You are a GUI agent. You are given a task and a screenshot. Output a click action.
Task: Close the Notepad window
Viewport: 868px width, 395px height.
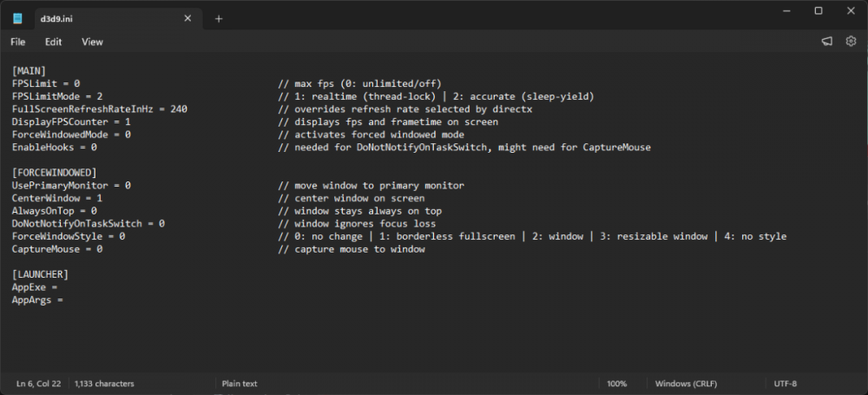[x=851, y=11]
